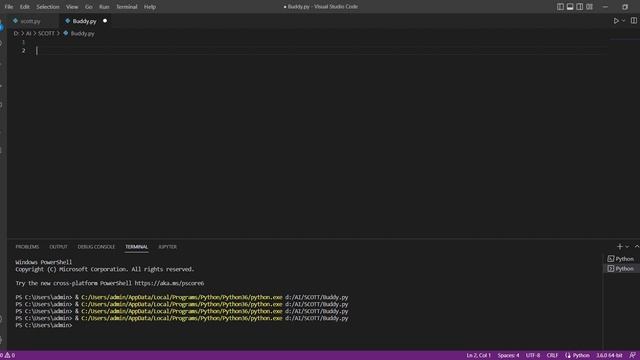
Task: Open the View menu
Action: 72,7
